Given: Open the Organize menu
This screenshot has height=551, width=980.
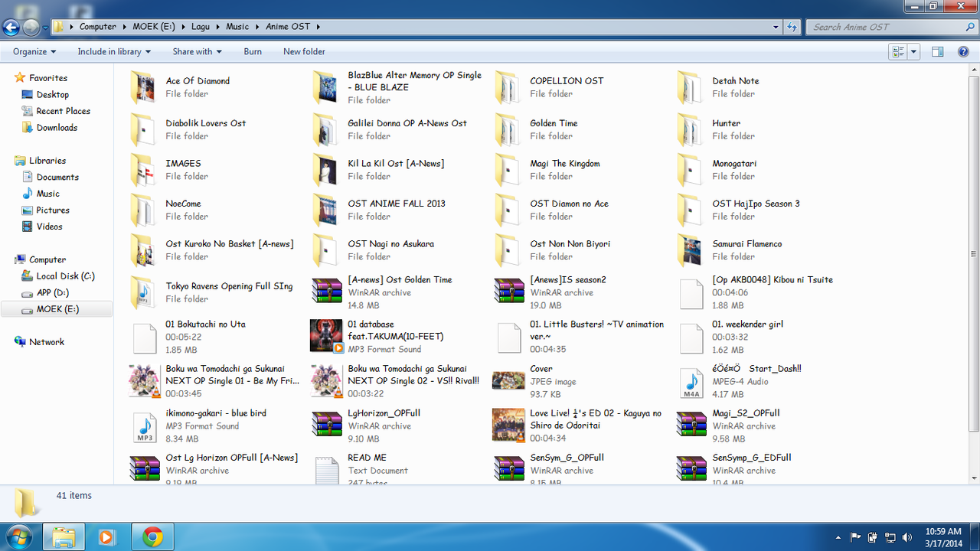Looking at the screenshot, I should 34,52.
